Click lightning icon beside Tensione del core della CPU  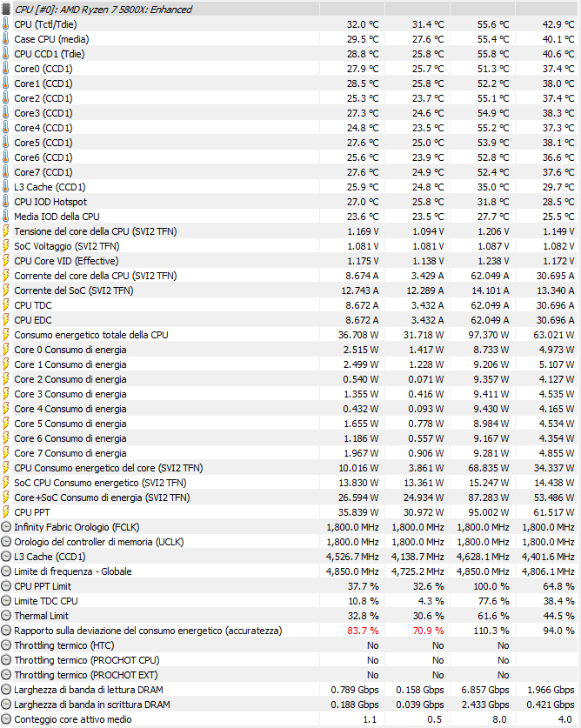pyautogui.click(x=5, y=231)
